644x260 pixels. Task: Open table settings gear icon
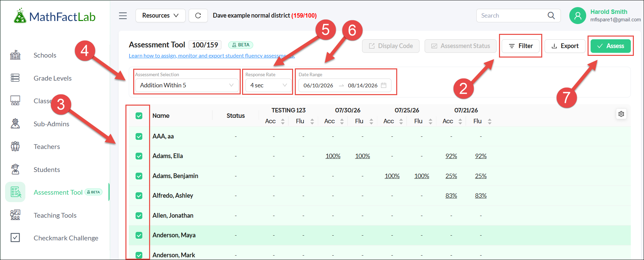[x=621, y=114]
